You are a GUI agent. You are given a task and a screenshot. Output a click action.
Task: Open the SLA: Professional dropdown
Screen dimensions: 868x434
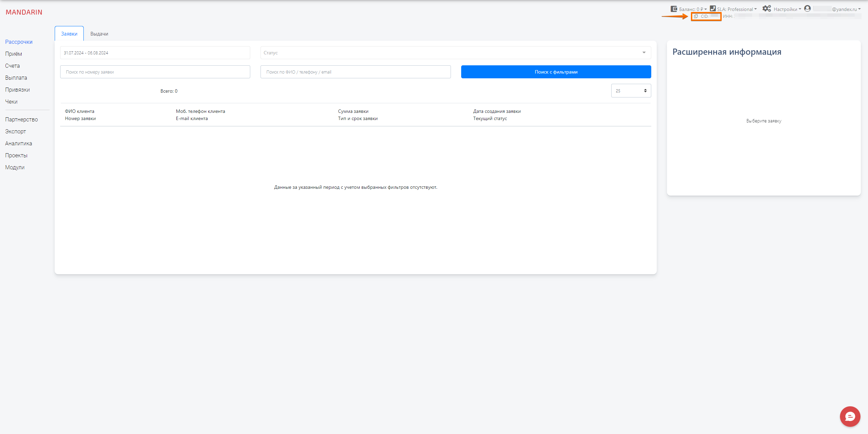point(737,9)
